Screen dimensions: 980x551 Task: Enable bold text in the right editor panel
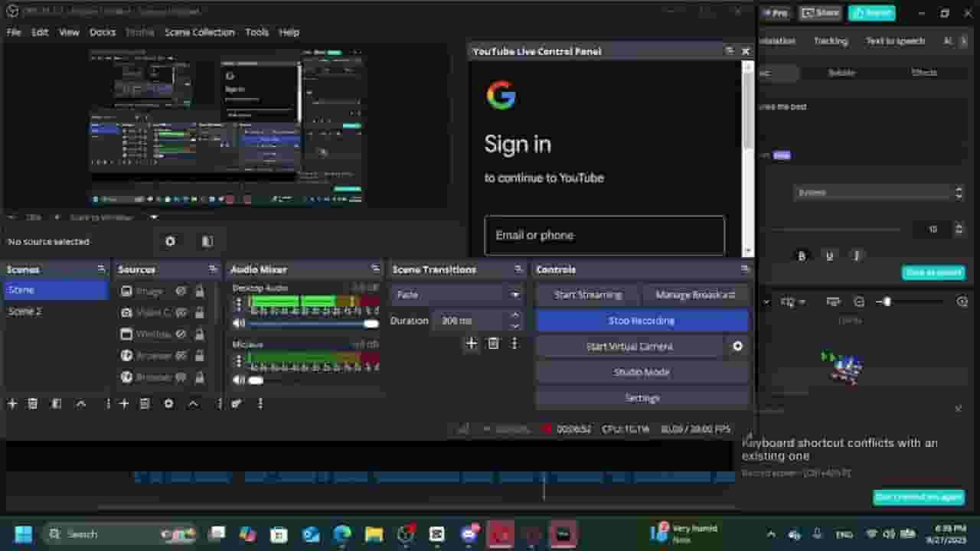point(802,256)
